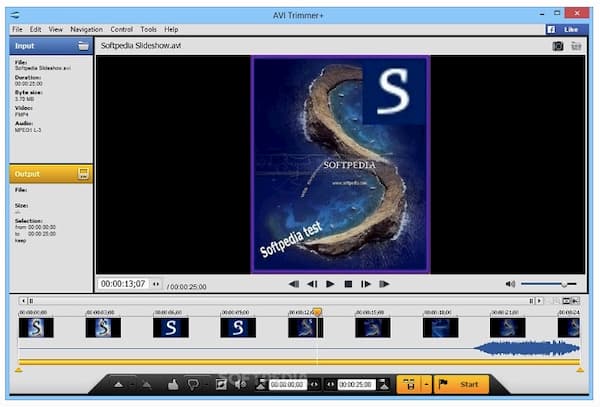The image size is (600, 407).
Task: Click the current time field 00:00:13;07
Action: click(123, 284)
